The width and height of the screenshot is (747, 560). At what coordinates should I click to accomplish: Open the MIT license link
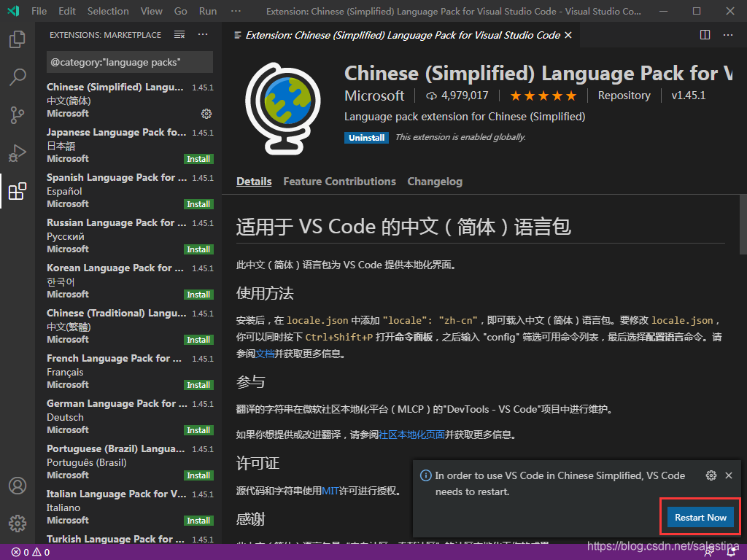[x=330, y=491]
